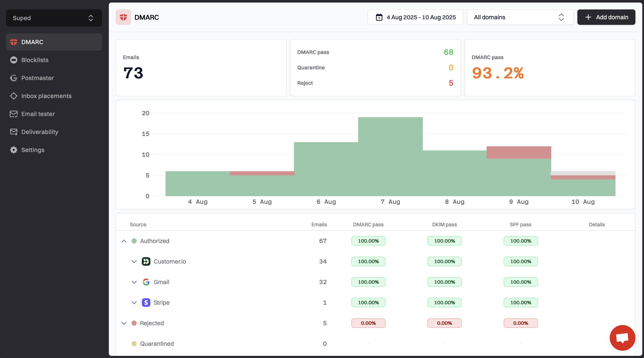Open the All domains dropdown
644x358 pixels.
520,17
